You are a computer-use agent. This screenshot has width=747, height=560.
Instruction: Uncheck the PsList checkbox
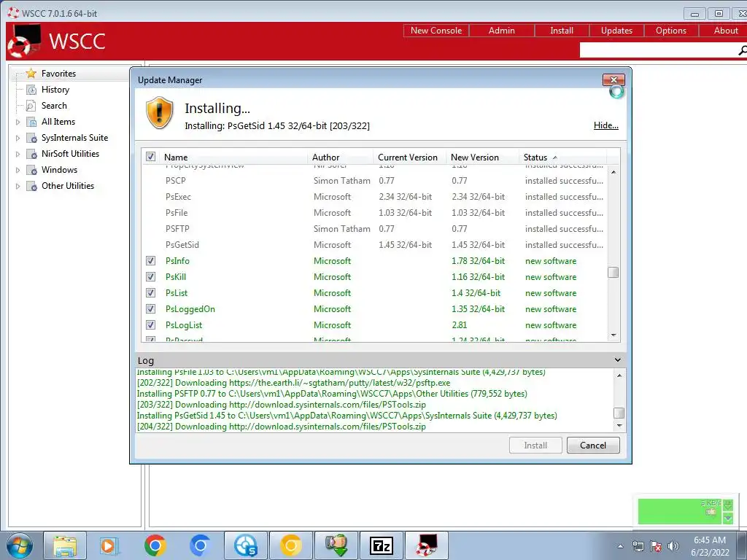(150, 292)
